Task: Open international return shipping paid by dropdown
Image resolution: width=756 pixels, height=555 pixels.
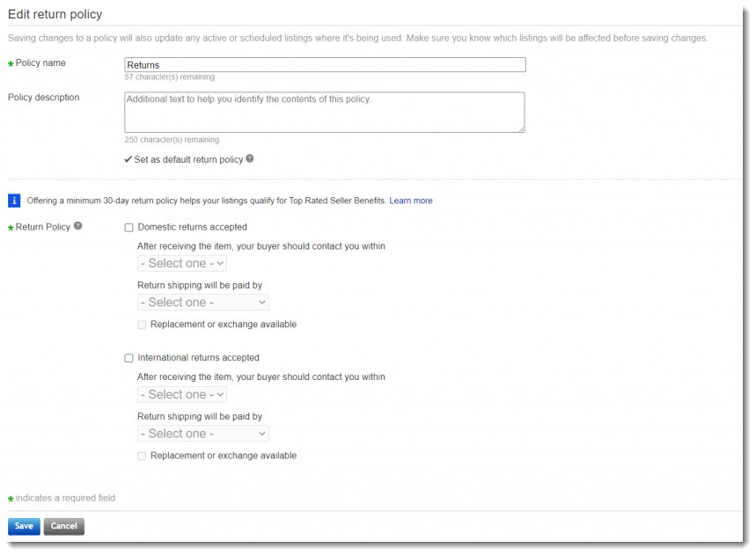Action: pyautogui.click(x=202, y=433)
